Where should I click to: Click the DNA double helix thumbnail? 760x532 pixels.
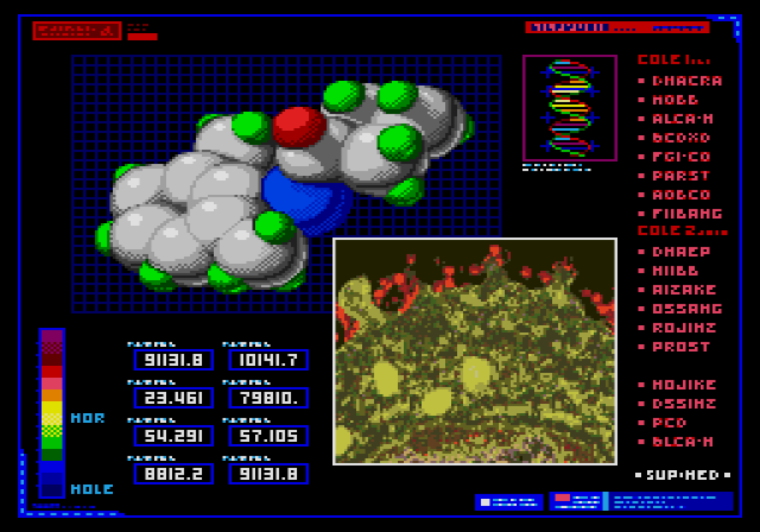(x=569, y=107)
